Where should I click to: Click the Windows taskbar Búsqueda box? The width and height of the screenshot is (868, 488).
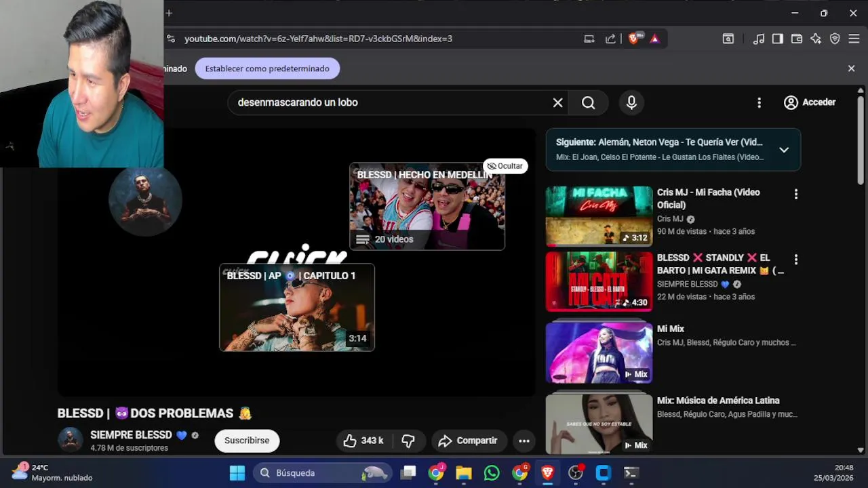click(x=323, y=473)
